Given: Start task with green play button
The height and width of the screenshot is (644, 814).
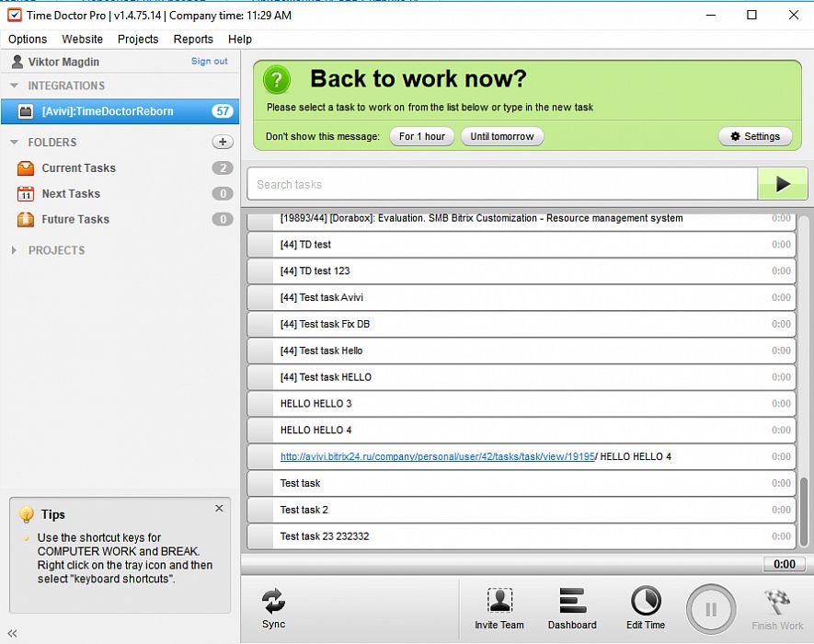Looking at the screenshot, I should coord(783,183).
